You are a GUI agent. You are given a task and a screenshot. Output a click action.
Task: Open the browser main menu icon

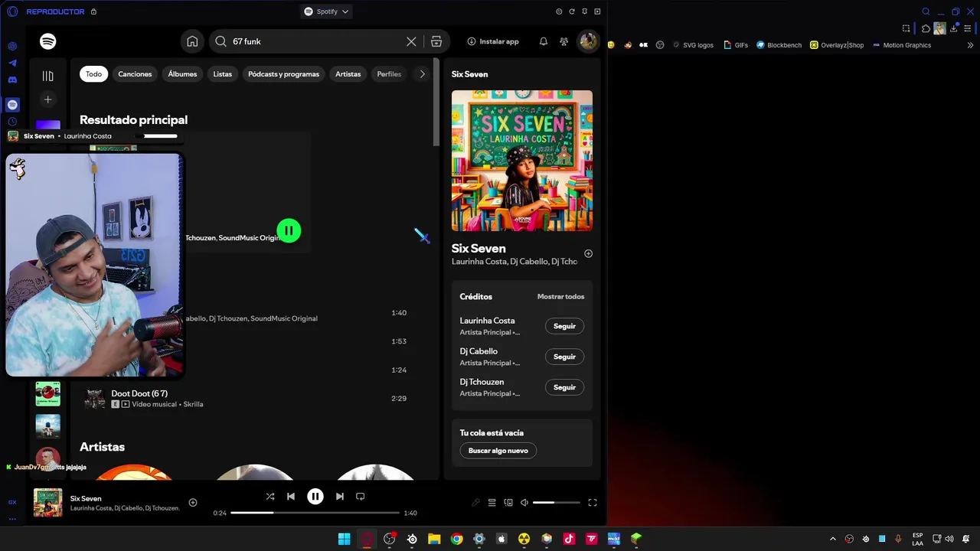[x=969, y=28]
